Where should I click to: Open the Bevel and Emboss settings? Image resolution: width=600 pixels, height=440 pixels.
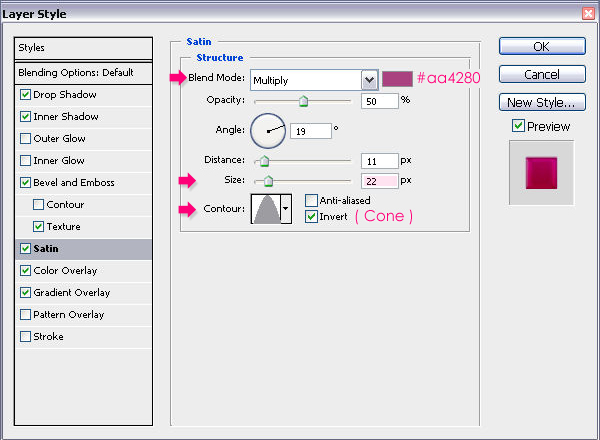(x=74, y=183)
